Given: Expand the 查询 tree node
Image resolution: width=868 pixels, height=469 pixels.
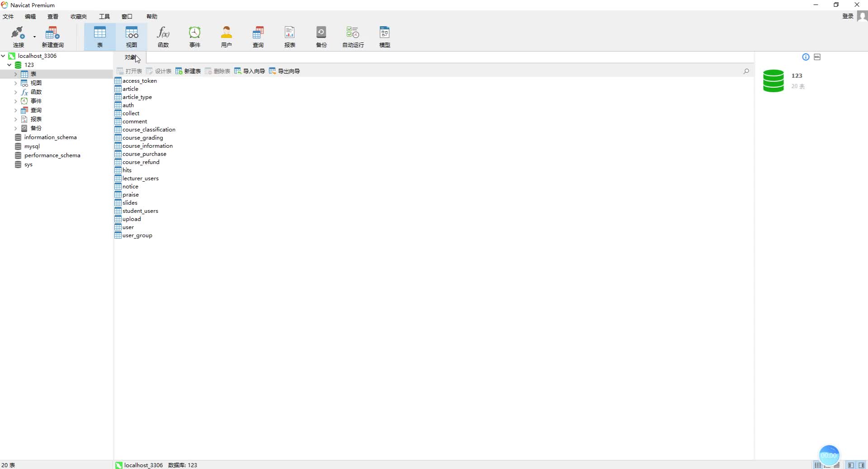Looking at the screenshot, I should coord(15,110).
